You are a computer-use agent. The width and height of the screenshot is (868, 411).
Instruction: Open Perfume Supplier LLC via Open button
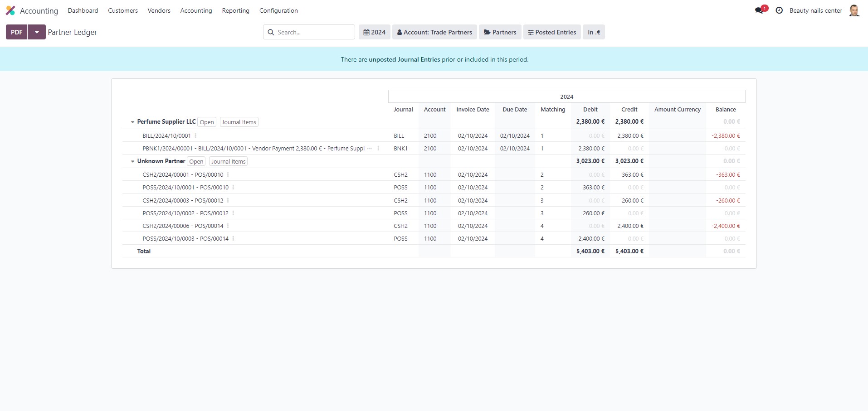point(206,121)
